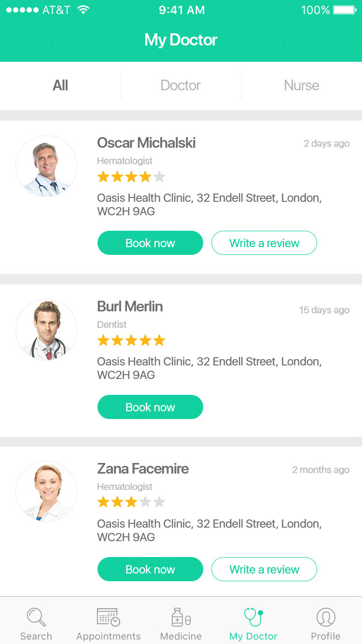Open Burl Merlin's profile photo

coord(46,330)
